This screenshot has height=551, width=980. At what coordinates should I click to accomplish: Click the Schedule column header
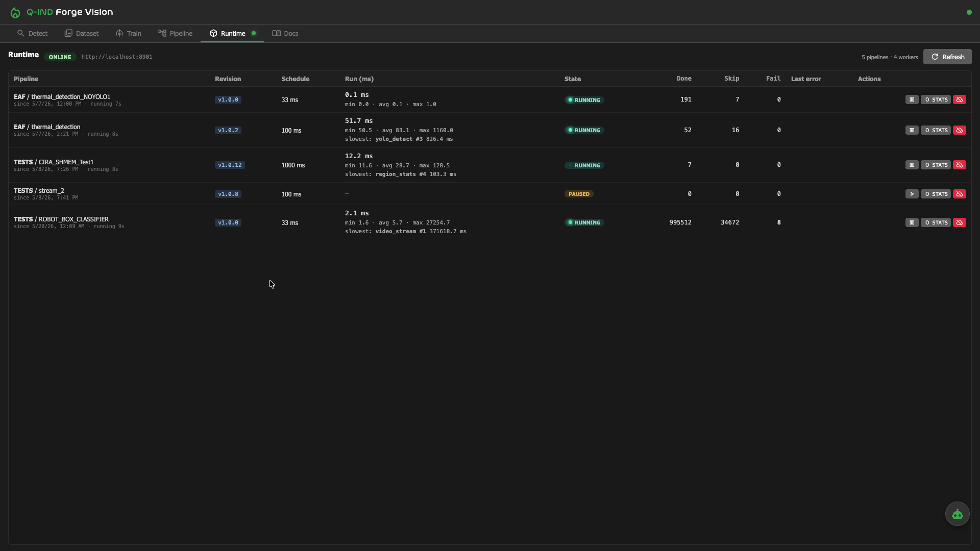click(295, 79)
